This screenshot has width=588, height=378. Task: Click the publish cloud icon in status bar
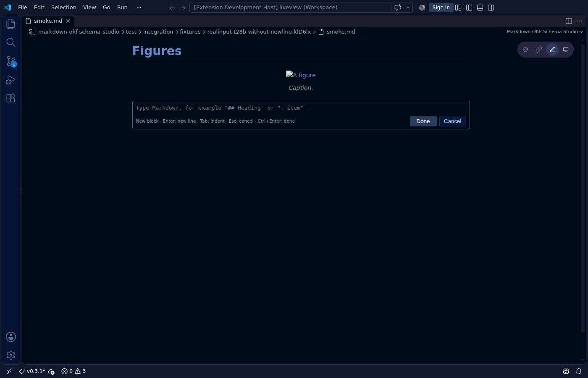tap(51, 371)
